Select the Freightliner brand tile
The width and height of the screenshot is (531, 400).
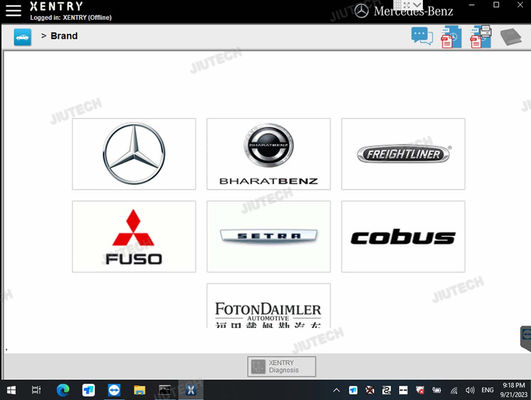(x=403, y=154)
